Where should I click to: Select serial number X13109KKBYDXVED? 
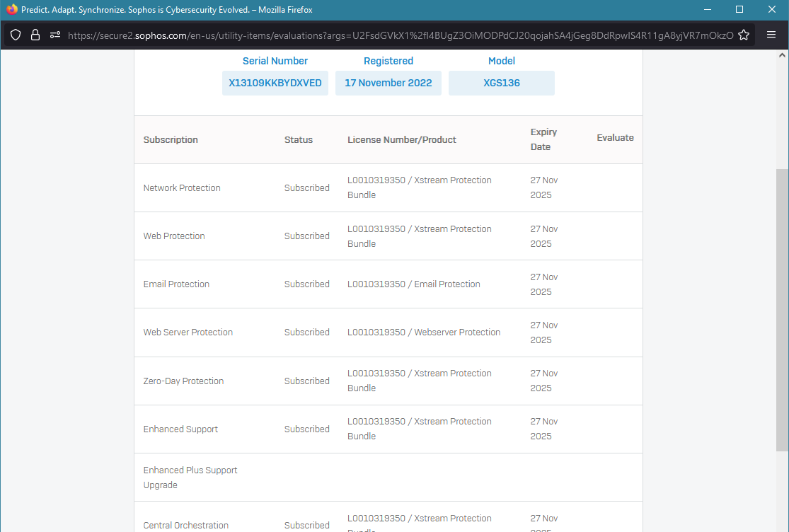(x=275, y=83)
